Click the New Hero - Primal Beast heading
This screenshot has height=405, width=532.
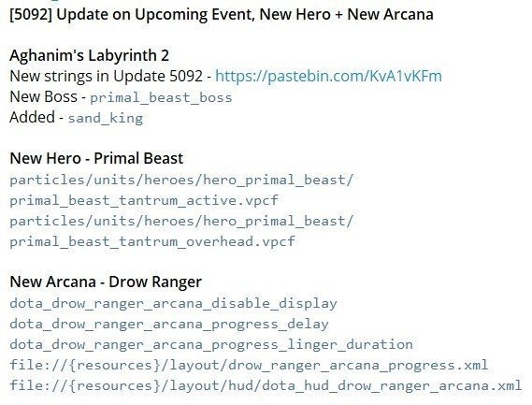[96, 158]
